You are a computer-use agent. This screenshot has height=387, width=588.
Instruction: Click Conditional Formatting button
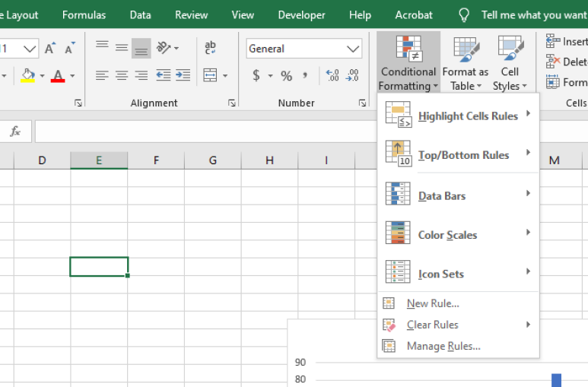pyautogui.click(x=408, y=62)
